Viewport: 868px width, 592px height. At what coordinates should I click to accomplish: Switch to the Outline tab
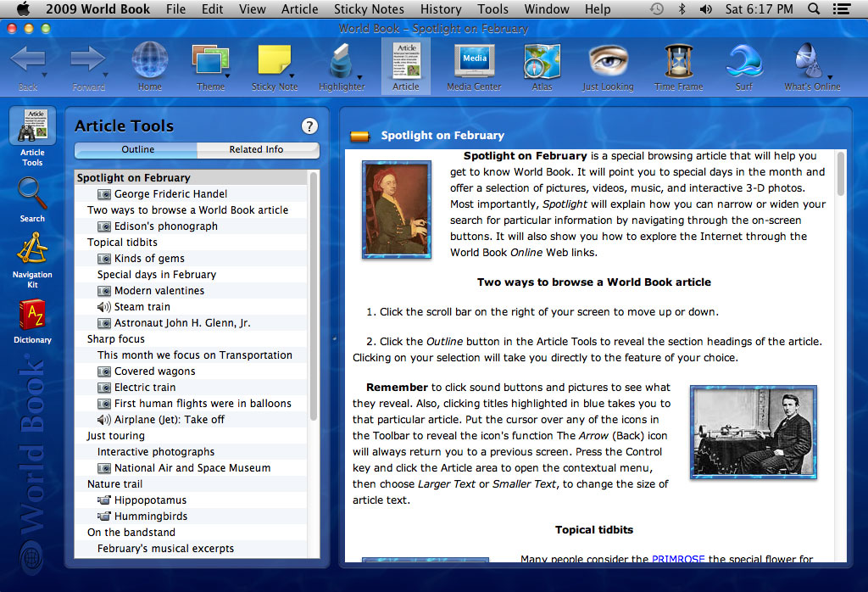(136, 149)
